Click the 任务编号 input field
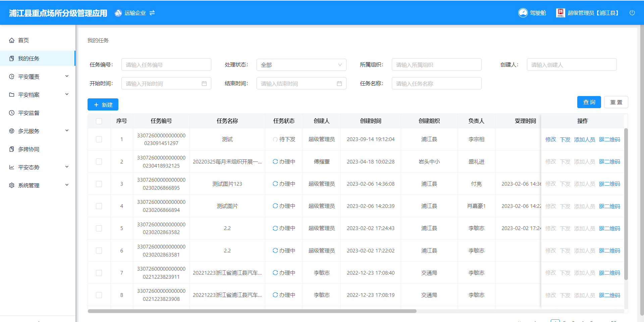This screenshot has width=644, height=322. 166,64
